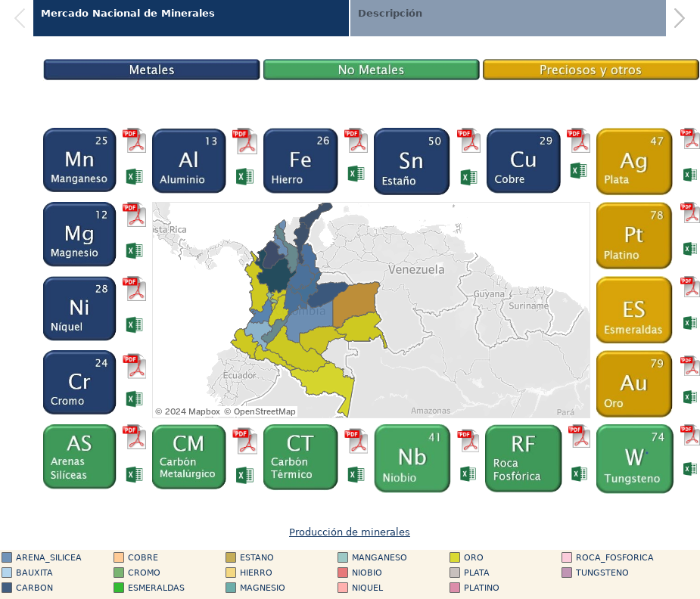Download the Excel file beside Aluminio tile
The image size is (700, 599).
[x=244, y=176]
